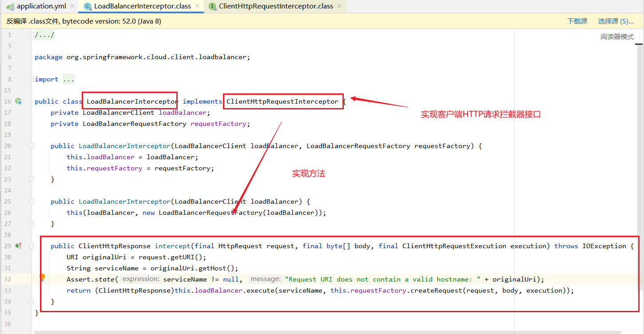This screenshot has height=334, width=644.
Task: Click the requestFactory field on line 18
Action: click(219, 124)
